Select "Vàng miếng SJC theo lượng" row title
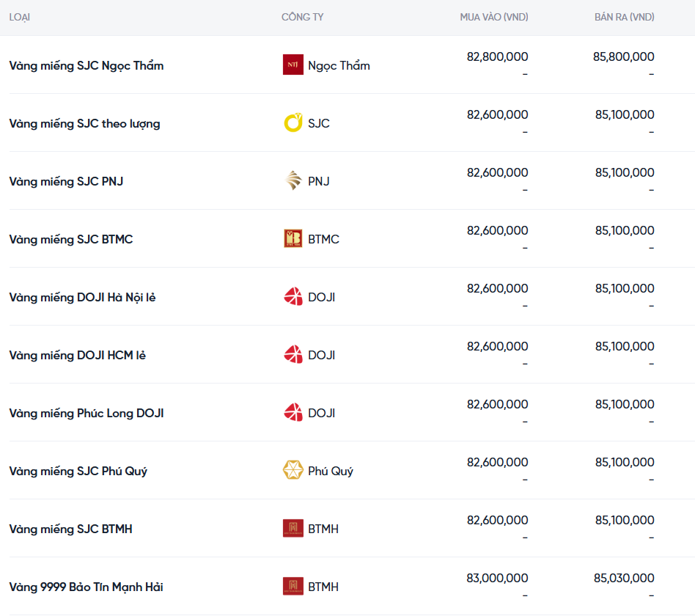695x616 pixels. click(84, 124)
